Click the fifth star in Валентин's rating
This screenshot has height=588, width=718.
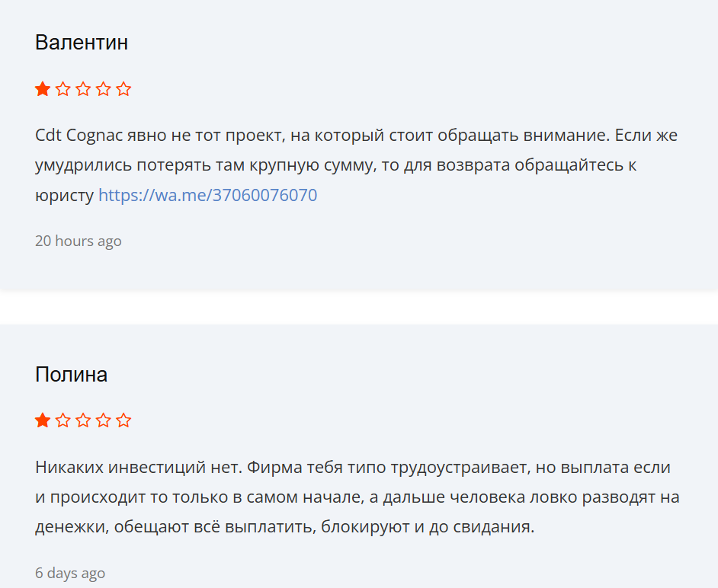pos(123,88)
